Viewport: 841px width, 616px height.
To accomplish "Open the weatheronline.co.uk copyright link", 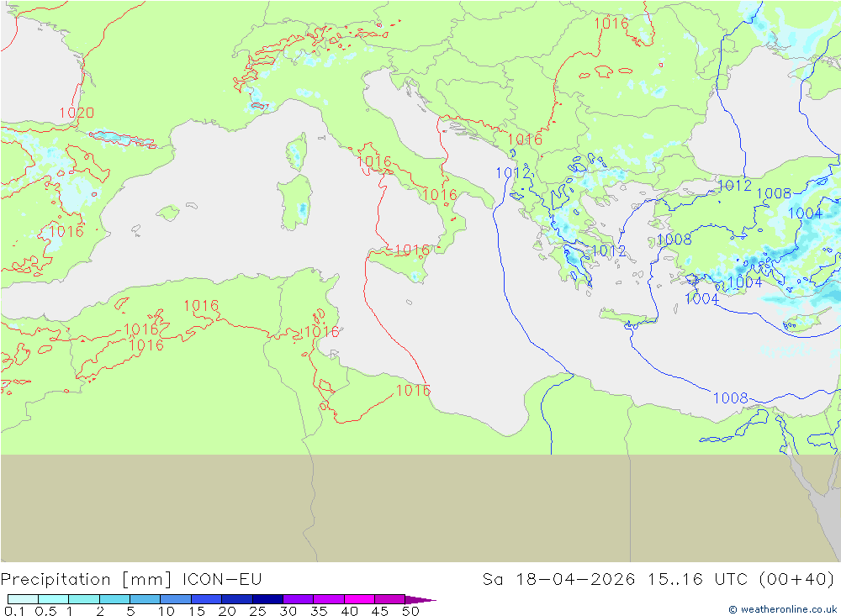I will [782, 609].
